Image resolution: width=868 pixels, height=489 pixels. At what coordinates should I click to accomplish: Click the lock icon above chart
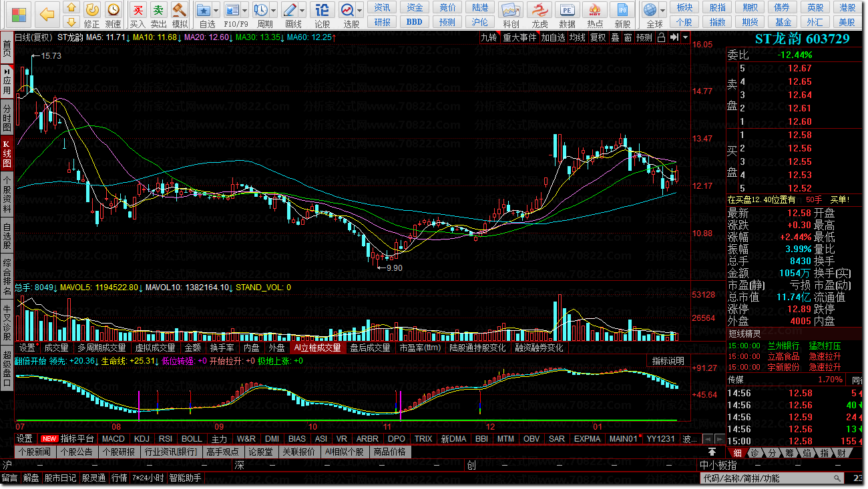click(x=660, y=38)
